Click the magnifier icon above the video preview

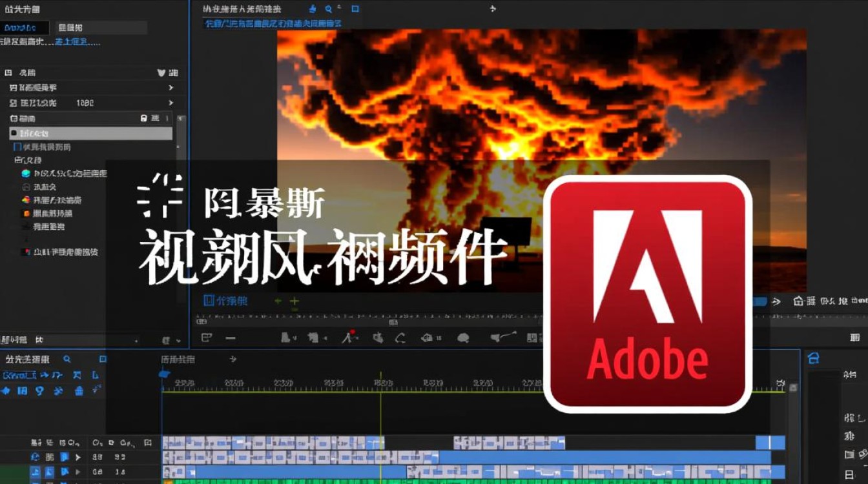click(x=329, y=9)
